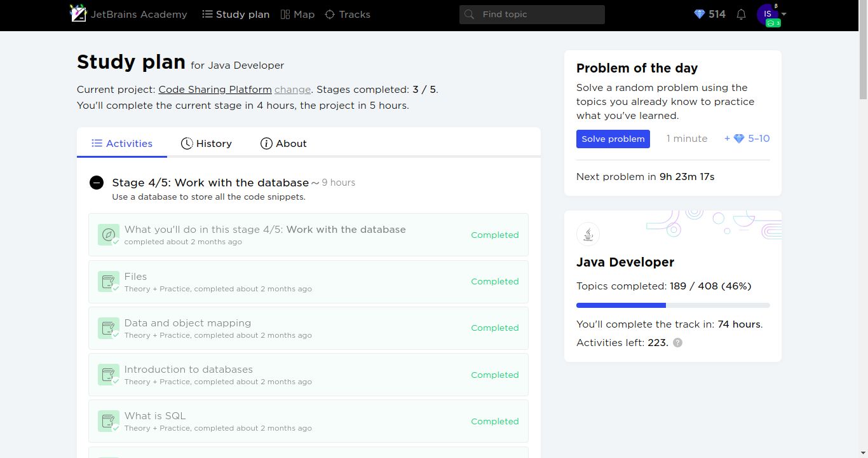The image size is (868, 458).
Task: Click the Files topic icon
Action: [x=108, y=281]
